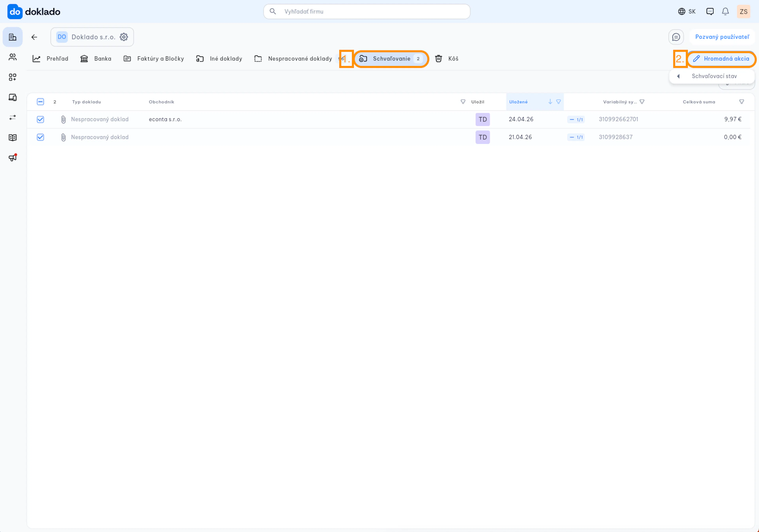Screen dimensions: 759x532
Task: Switch to the Faktúry a Bločky tab
Action: 154,59
